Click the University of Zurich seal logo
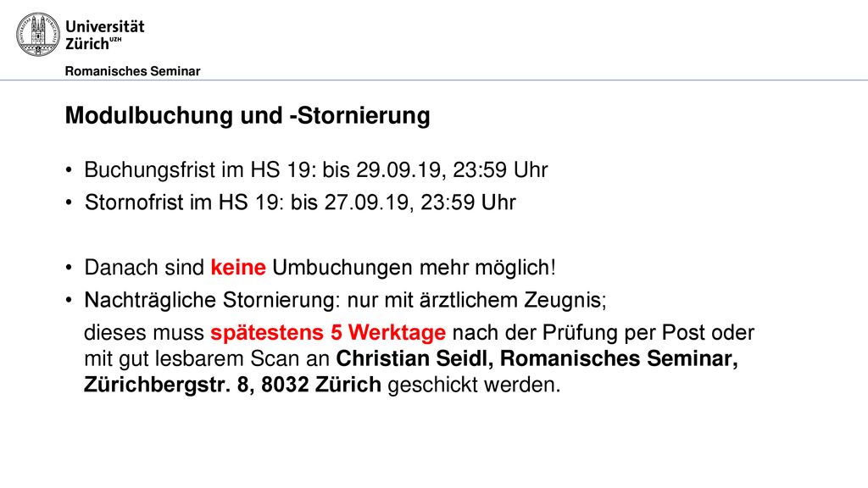Image resolution: width=868 pixels, height=488 pixels. tap(37, 35)
